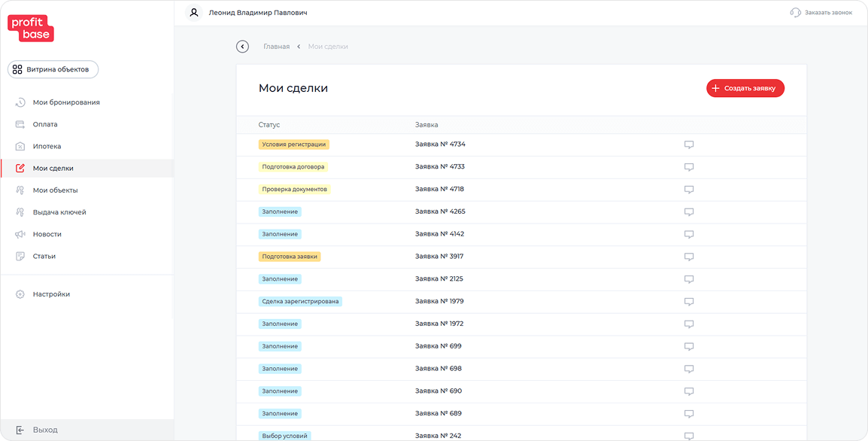The width and height of the screenshot is (868, 441).
Task: Open comments for Заявка № 698
Action: coord(689,369)
